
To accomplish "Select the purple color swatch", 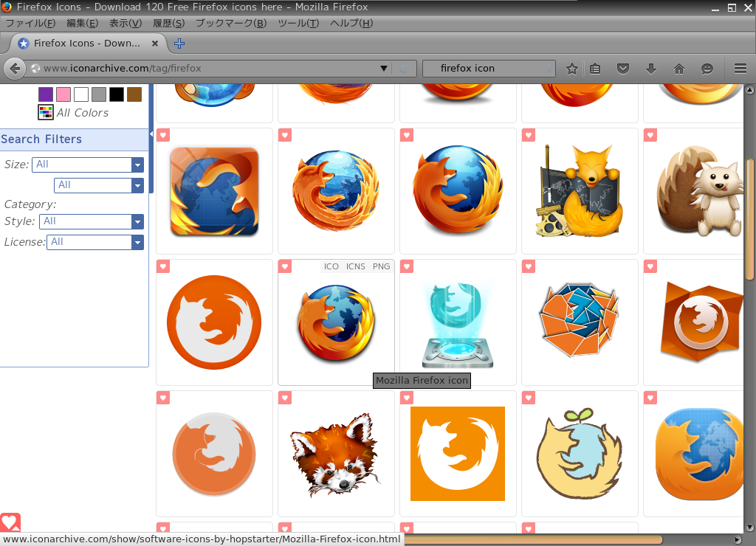I will click(46, 94).
